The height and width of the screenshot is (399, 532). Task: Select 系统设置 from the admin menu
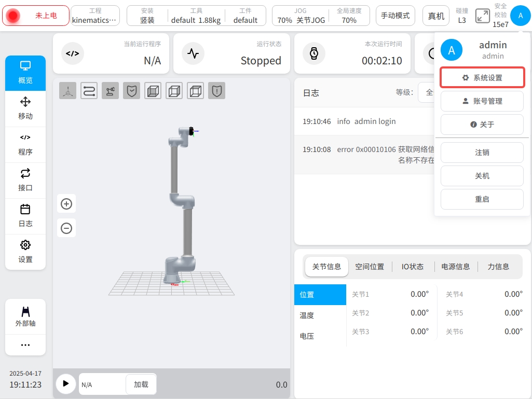click(482, 78)
